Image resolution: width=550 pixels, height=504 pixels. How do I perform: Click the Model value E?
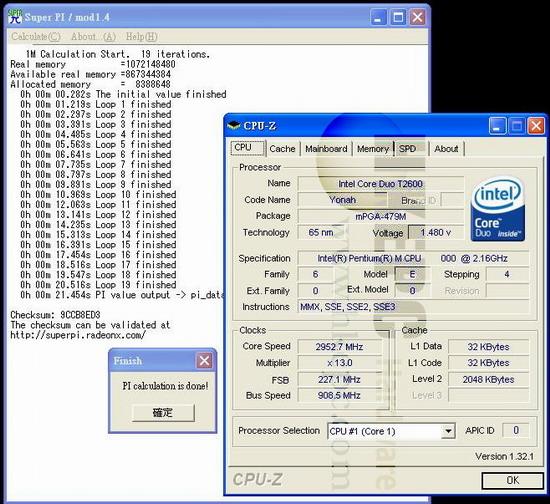click(x=412, y=274)
